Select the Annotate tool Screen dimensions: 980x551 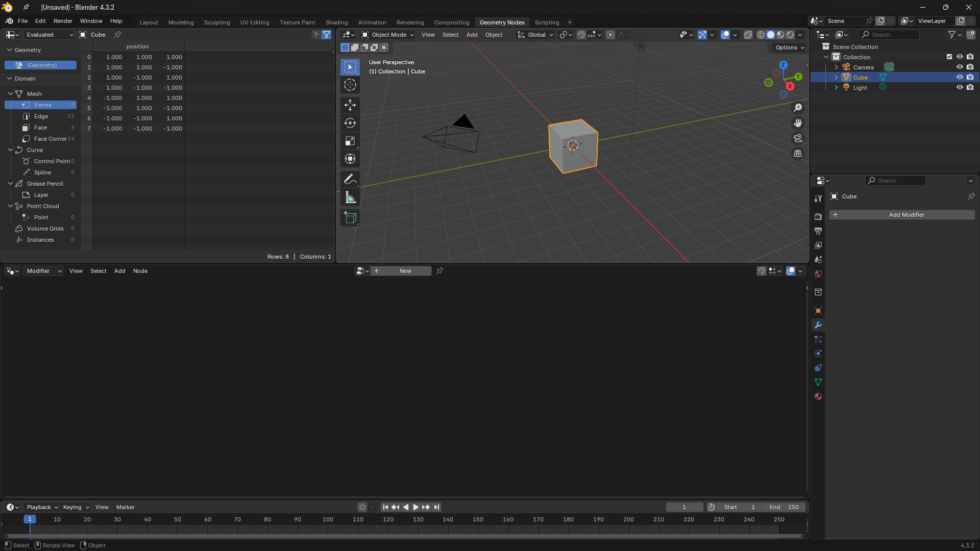(350, 179)
